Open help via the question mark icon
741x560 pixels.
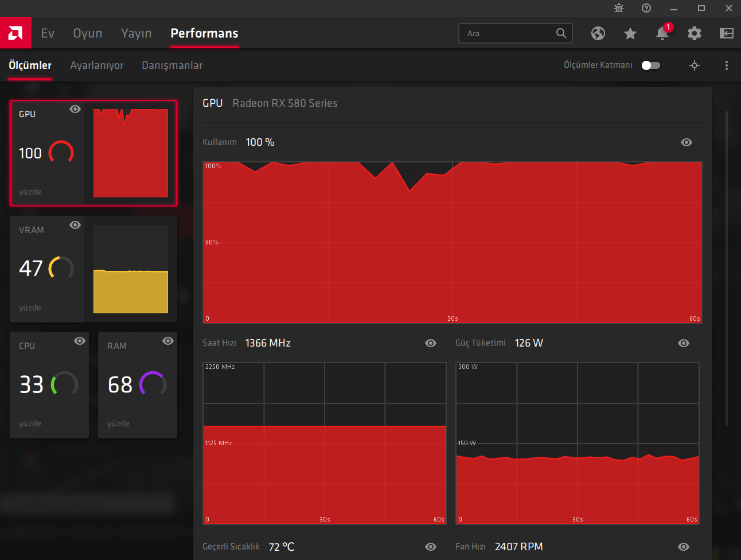[646, 8]
